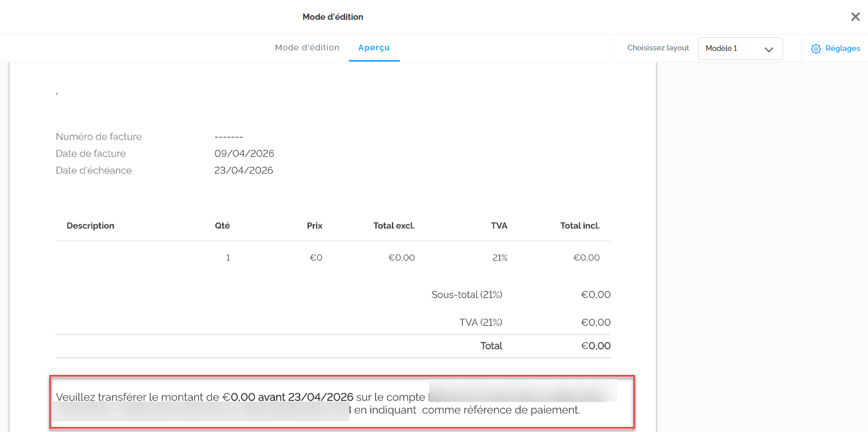This screenshot has height=432, width=868.
Task: Click the 21% TVA value in the row
Action: click(500, 258)
